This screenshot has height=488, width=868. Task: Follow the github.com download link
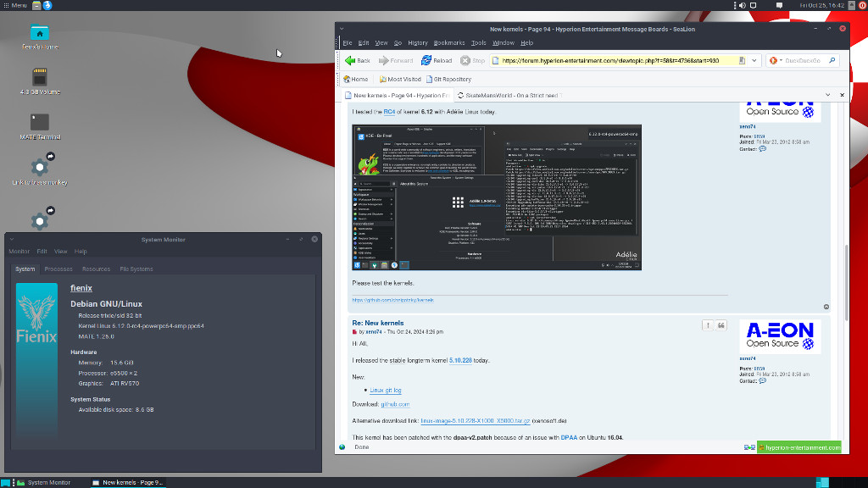[395, 404]
